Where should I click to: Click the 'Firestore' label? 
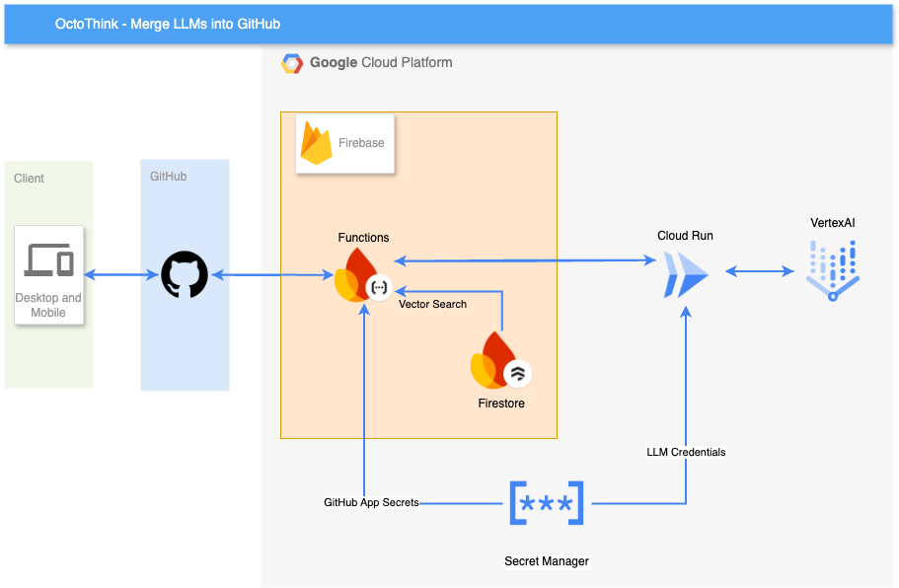coord(501,404)
